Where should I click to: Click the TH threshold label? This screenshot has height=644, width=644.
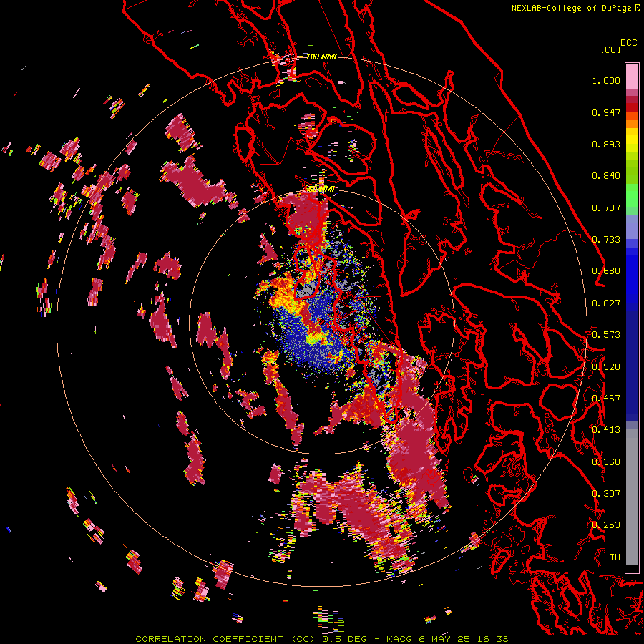(615, 557)
